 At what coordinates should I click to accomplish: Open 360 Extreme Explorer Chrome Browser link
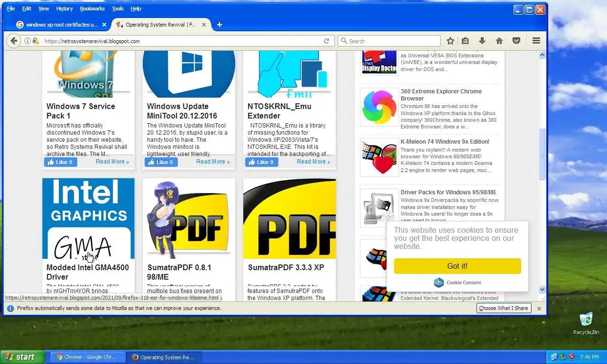tap(441, 95)
